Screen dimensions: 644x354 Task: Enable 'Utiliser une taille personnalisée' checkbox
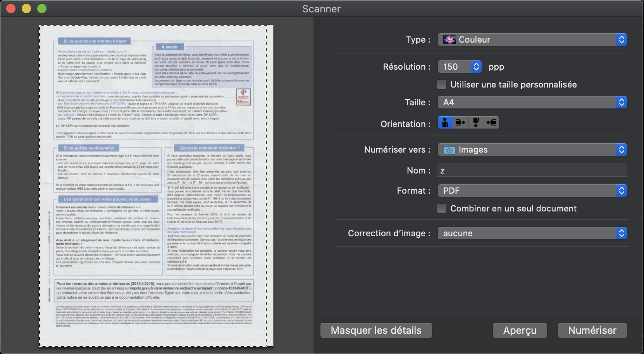(x=442, y=84)
